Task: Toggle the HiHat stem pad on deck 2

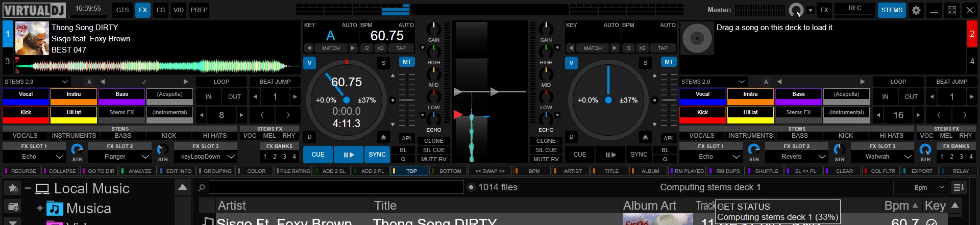Action: [x=750, y=115]
